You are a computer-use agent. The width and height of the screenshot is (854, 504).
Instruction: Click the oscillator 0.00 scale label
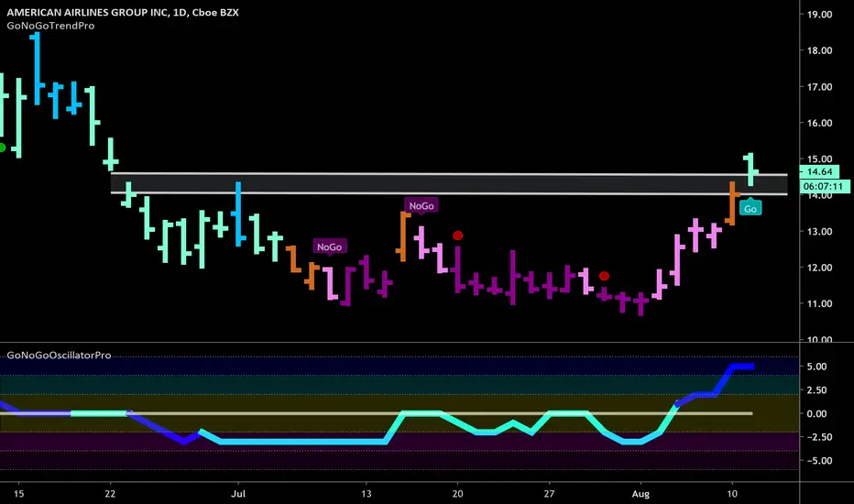pyautogui.click(x=816, y=413)
